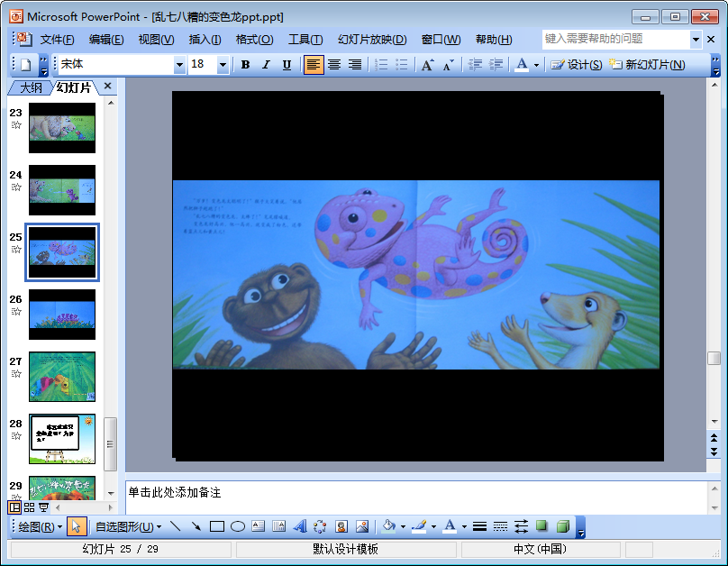Decrease indent level icon
This screenshot has height=566, width=728.
(475, 65)
